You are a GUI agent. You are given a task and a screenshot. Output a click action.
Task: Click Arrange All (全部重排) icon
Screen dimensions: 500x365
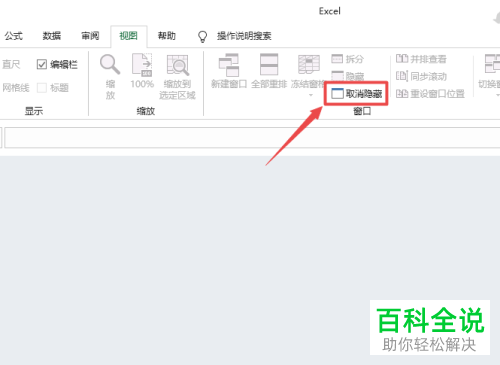click(x=269, y=64)
